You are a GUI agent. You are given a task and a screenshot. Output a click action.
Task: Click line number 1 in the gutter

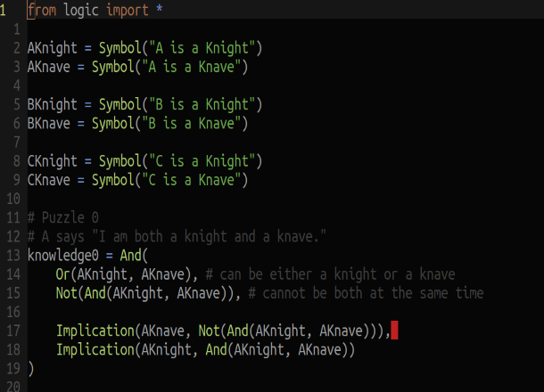click(5, 11)
